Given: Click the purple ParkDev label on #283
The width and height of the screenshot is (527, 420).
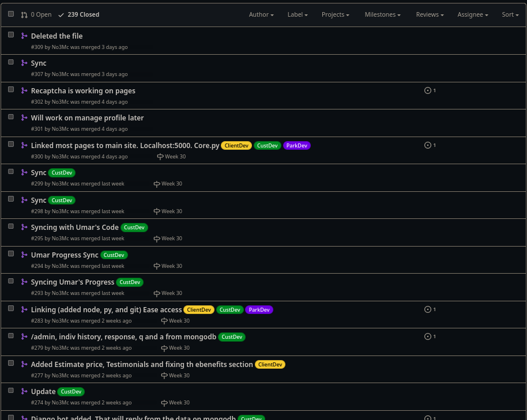Looking at the screenshot, I should click(259, 309).
